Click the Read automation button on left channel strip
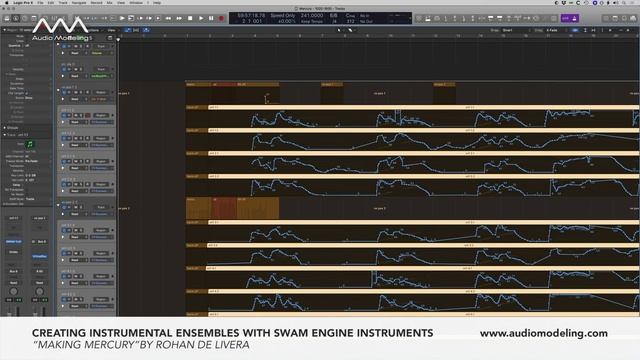The image size is (640, 360). [13, 282]
